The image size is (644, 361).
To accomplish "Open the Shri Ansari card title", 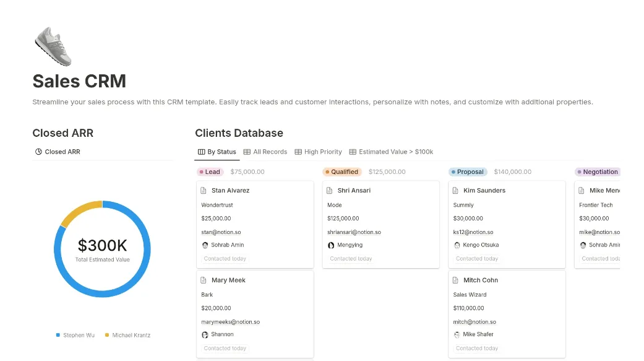I will [x=354, y=190].
